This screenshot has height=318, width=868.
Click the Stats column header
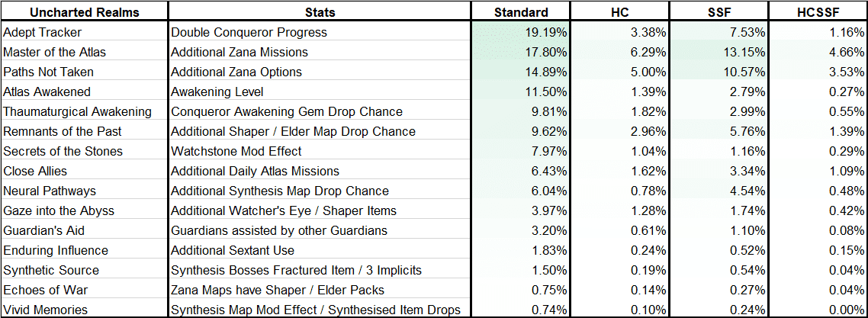[320, 11]
